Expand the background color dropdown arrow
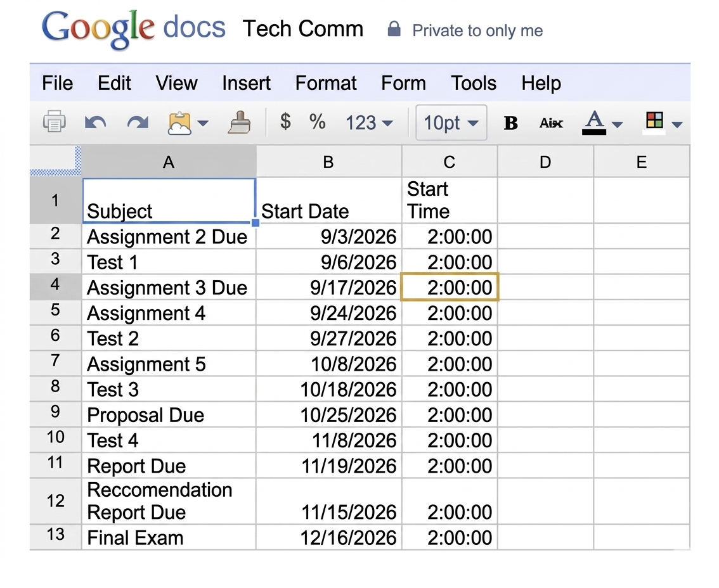The height and width of the screenshot is (588, 719). pos(677,124)
